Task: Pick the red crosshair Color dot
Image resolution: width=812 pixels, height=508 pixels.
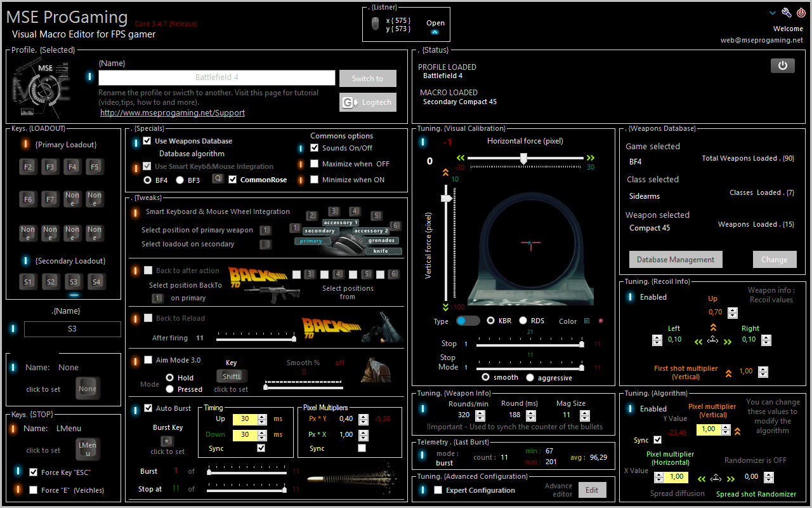Action: pyautogui.click(x=601, y=321)
